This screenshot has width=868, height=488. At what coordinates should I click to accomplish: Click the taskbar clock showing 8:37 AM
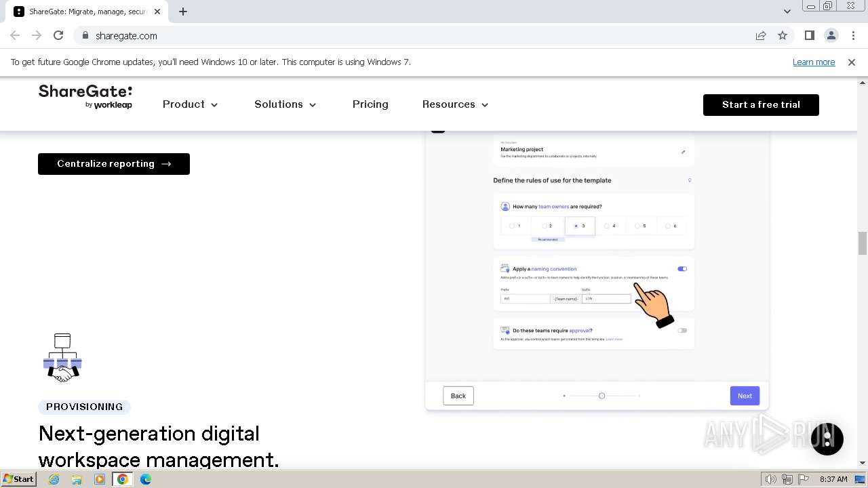click(x=833, y=479)
